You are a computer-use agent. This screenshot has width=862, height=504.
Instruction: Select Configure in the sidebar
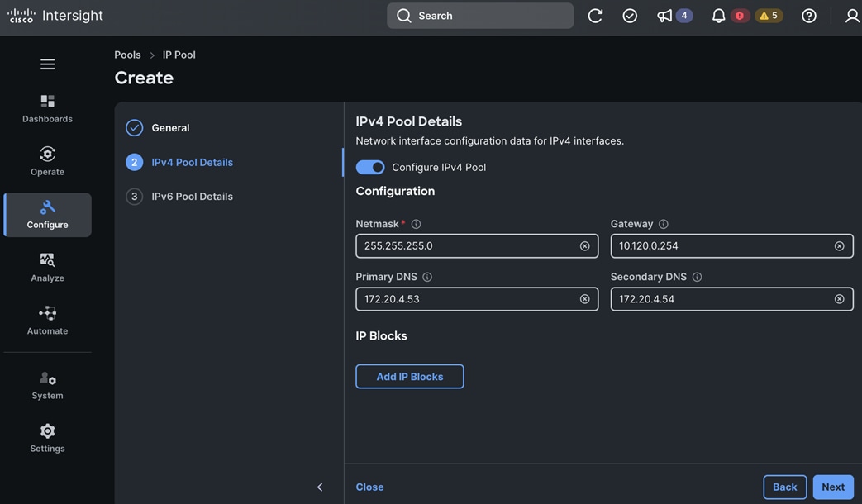(x=47, y=215)
